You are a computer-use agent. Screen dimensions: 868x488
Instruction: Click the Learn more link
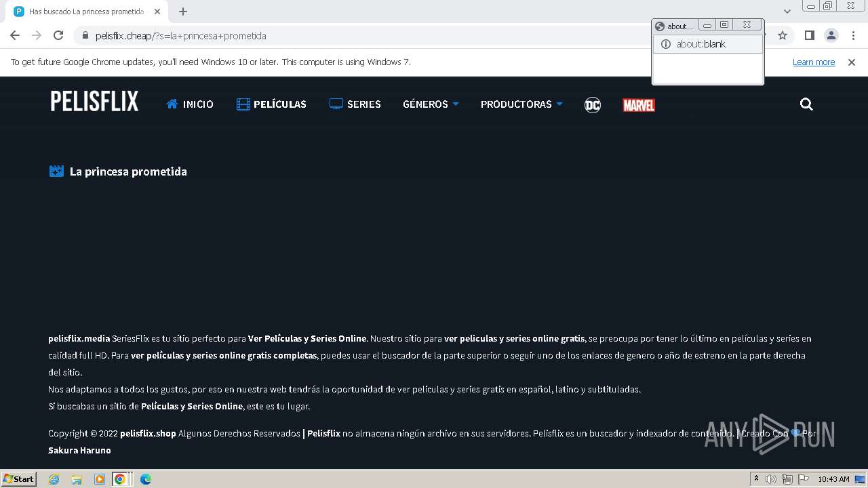pos(814,62)
